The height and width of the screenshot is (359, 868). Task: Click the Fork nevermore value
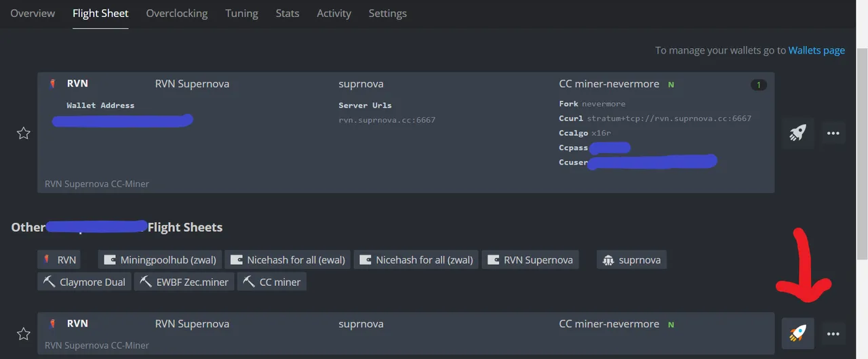[x=604, y=104]
